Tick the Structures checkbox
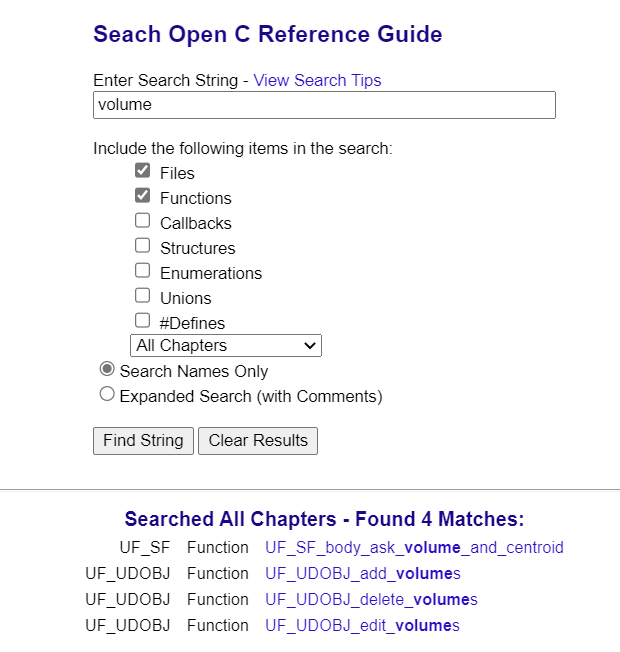This screenshot has height=652, width=620. click(x=142, y=245)
